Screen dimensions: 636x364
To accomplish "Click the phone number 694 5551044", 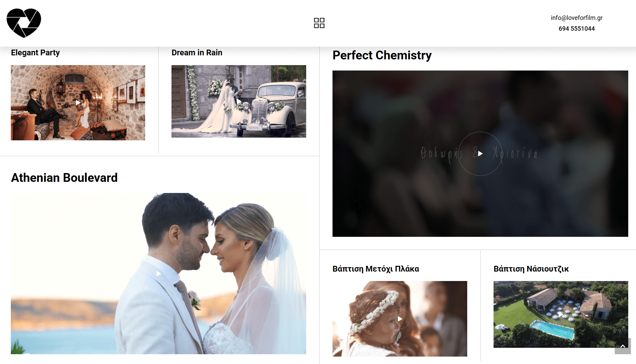I will point(576,29).
